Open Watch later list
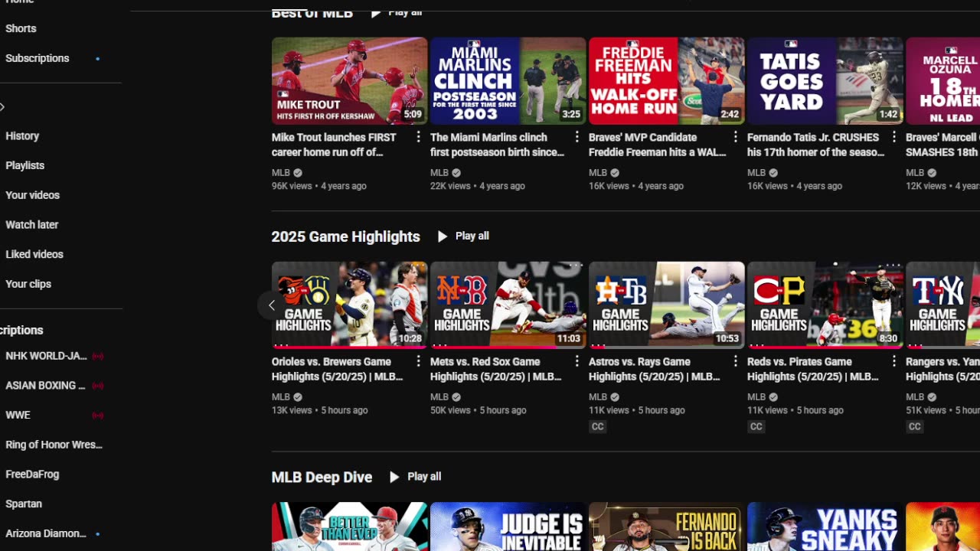The width and height of the screenshot is (980, 551). click(32, 225)
